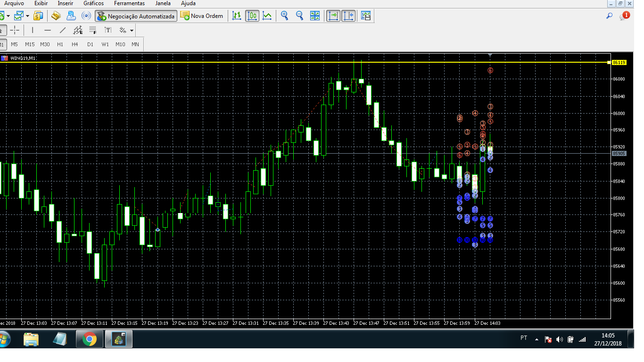Switch to M30 timeframe
The image size is (644, 362).
pyautogui.click(x=45, y=44)
